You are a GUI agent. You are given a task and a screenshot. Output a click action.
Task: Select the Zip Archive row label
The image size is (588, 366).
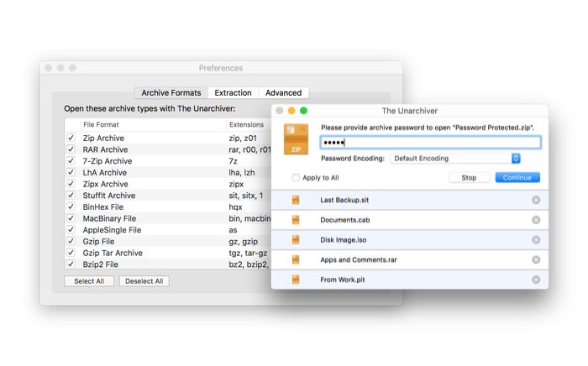pos(103,138)
